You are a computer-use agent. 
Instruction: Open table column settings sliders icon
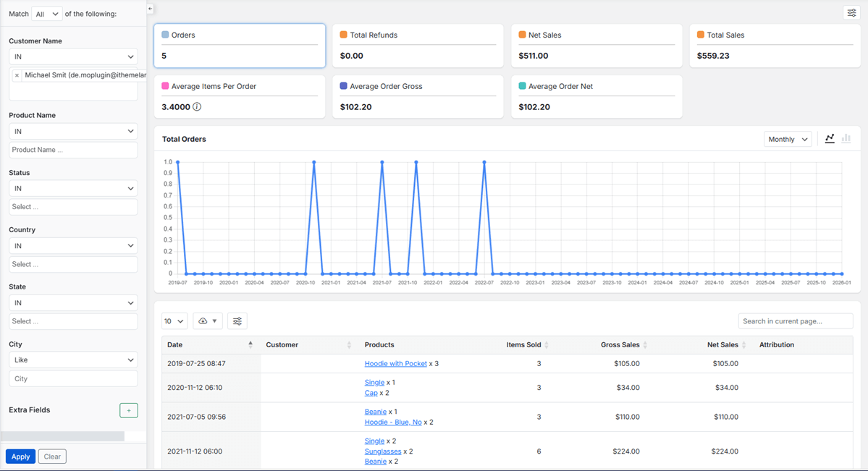(x=237, y=321)
